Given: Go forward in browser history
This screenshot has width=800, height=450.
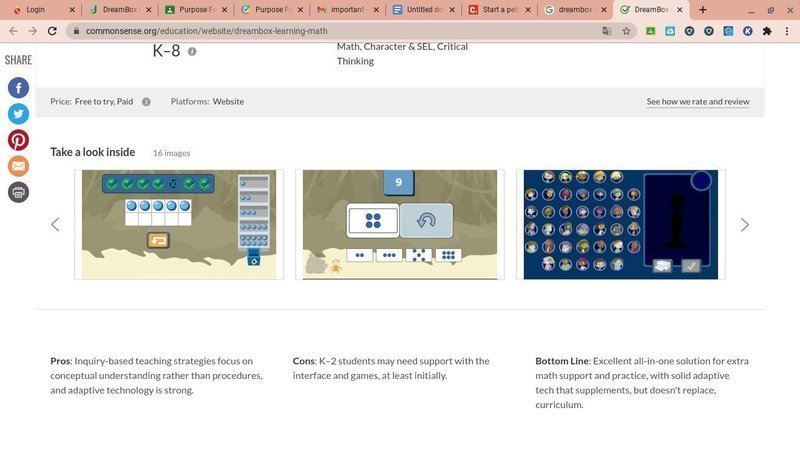Looking at the screenshot, I should [33, 31].
